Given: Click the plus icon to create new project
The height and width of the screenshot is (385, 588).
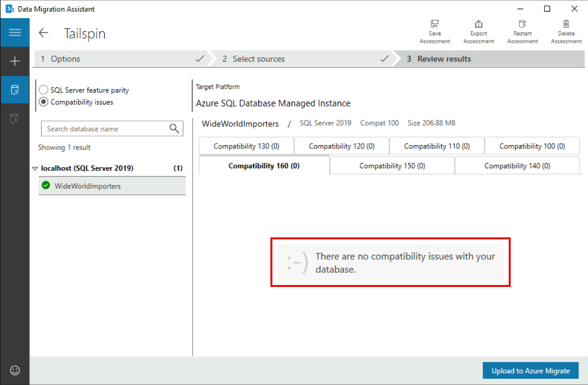Looking at the screenshot, I should click(15, 61).
